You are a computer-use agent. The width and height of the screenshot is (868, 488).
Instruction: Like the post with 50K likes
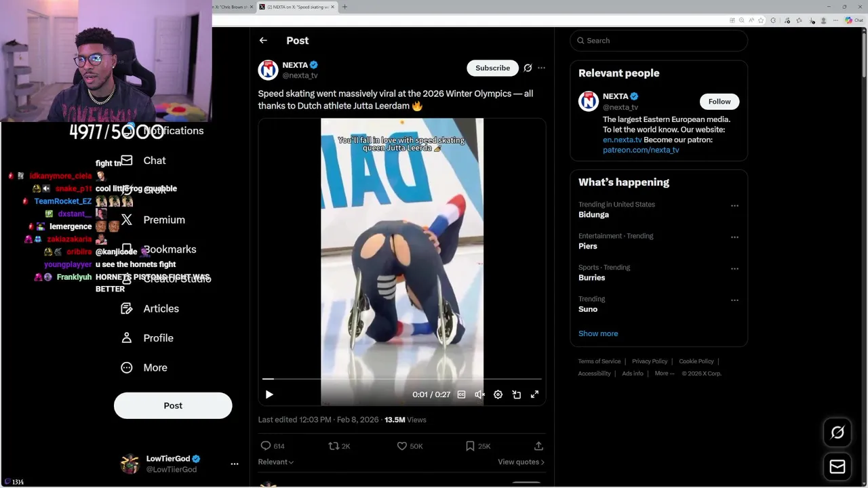pos(410,446)
